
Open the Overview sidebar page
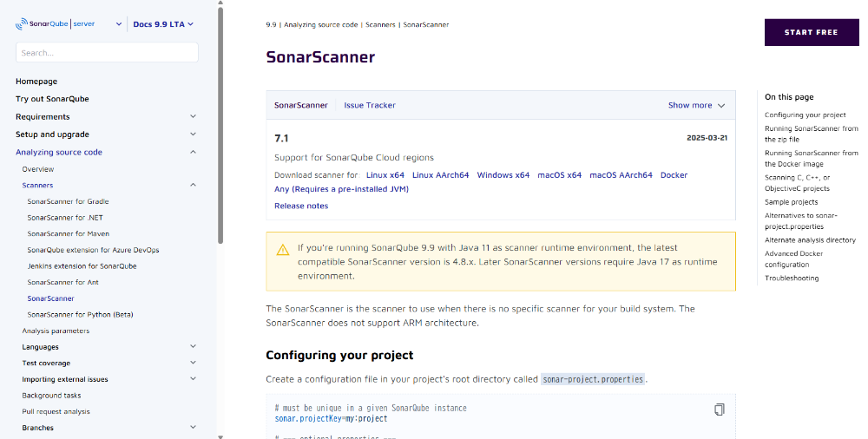click(38, 169)
